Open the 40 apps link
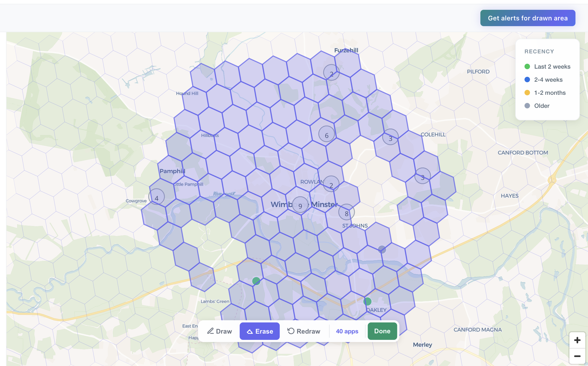The width and height of the screenshot is (588, 366). tap(347, 331)
